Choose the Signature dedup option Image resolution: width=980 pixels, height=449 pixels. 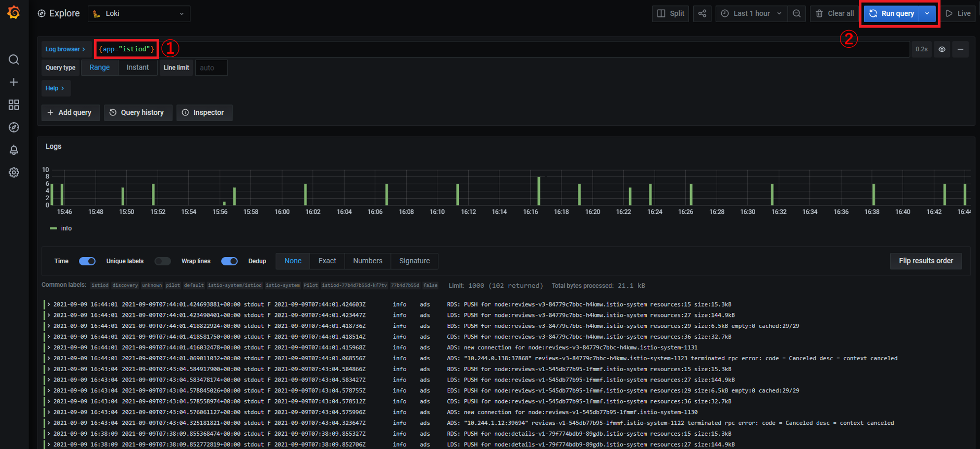(414, 261)
